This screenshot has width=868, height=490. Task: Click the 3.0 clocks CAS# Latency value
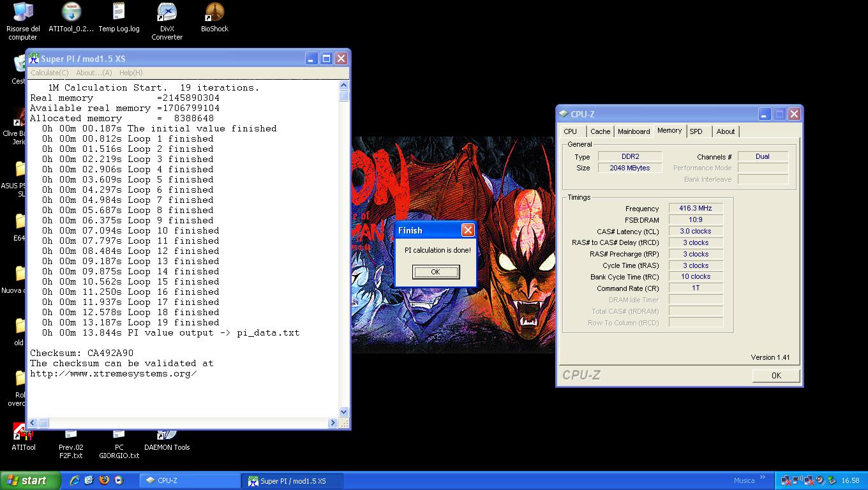click(x=696, y=231)
